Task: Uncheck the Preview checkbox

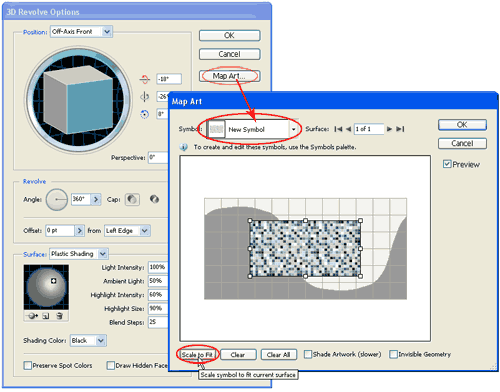Action: tap(447, 164)
